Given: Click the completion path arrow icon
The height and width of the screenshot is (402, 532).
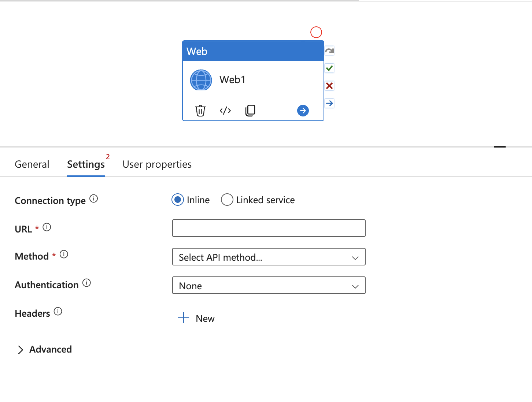Looking at the screenshot, I should click(329, 103).
